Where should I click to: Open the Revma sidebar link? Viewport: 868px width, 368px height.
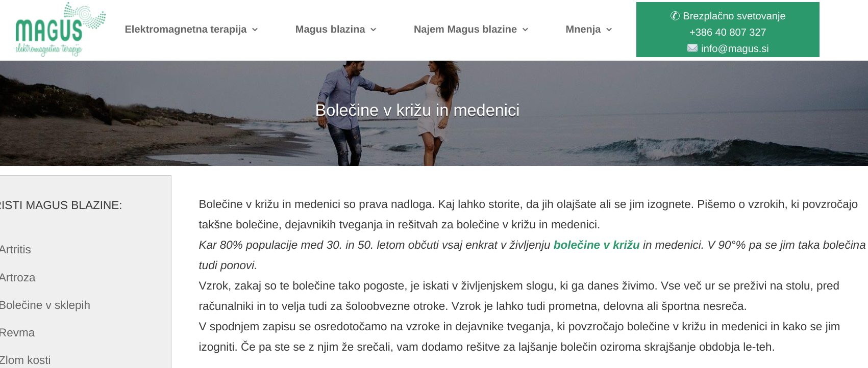17,333
